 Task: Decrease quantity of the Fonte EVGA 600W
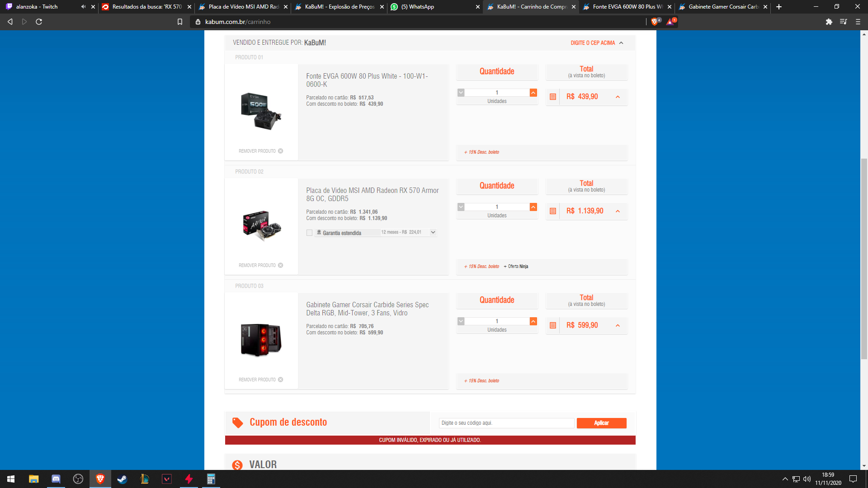click(x=461, y=93)
